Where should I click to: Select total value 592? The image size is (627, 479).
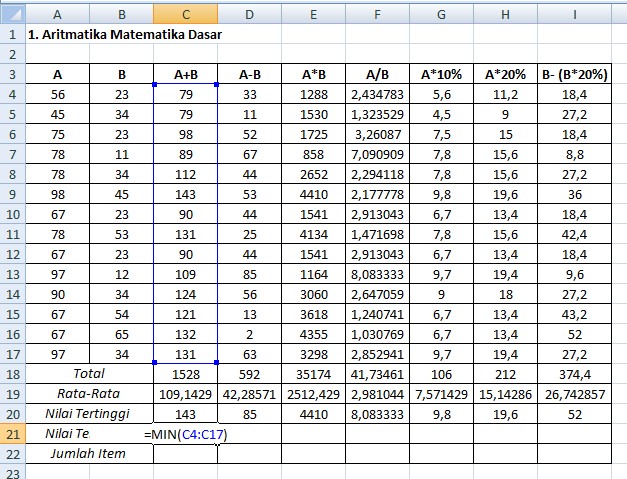tap(250, 374)
